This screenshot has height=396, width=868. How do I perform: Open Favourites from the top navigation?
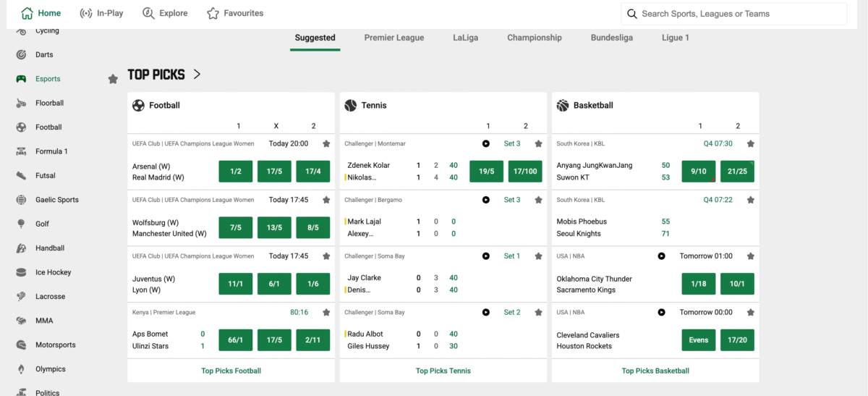point(235,13)
